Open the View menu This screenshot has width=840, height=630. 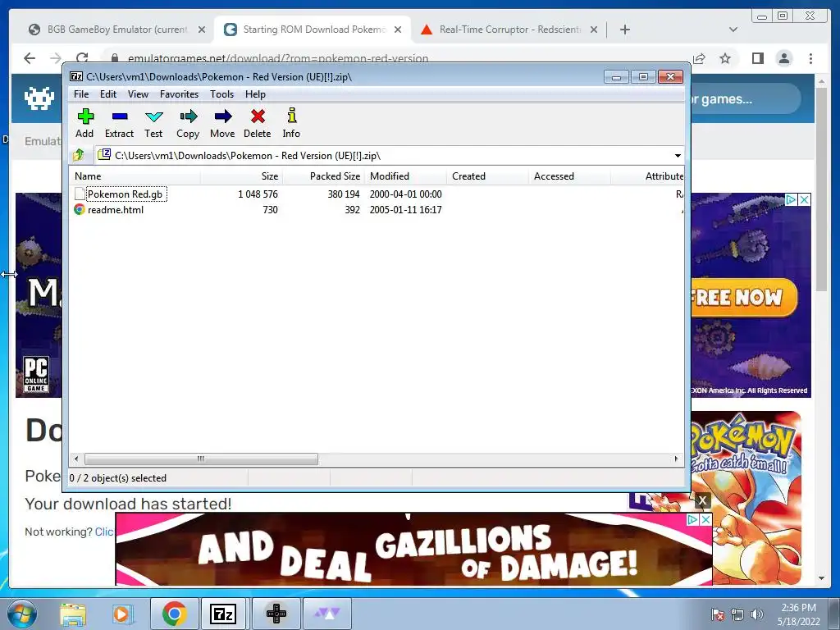pos(138,94)
